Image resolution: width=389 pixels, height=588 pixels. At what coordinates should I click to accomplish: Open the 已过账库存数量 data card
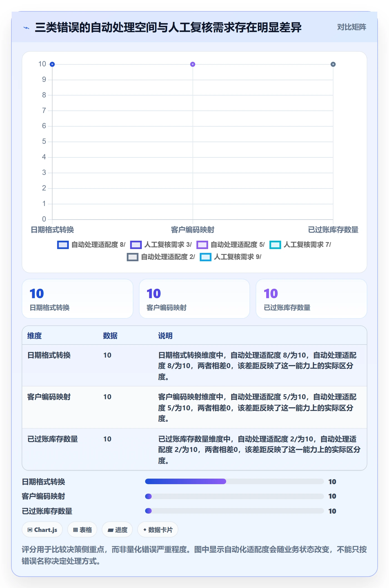pos(311,299)
